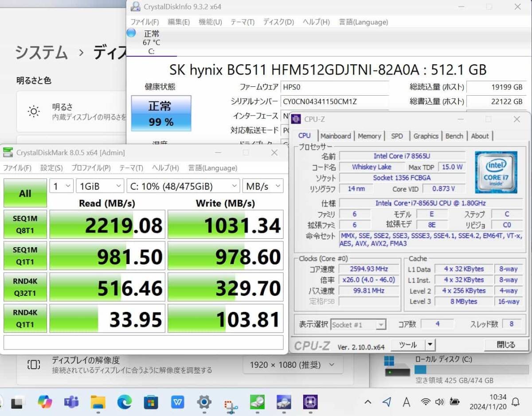532x416 pixels.
Task: Launch Microsoft Edge from the taskbar
Action: pyautogui.click(x=125, y=402)
